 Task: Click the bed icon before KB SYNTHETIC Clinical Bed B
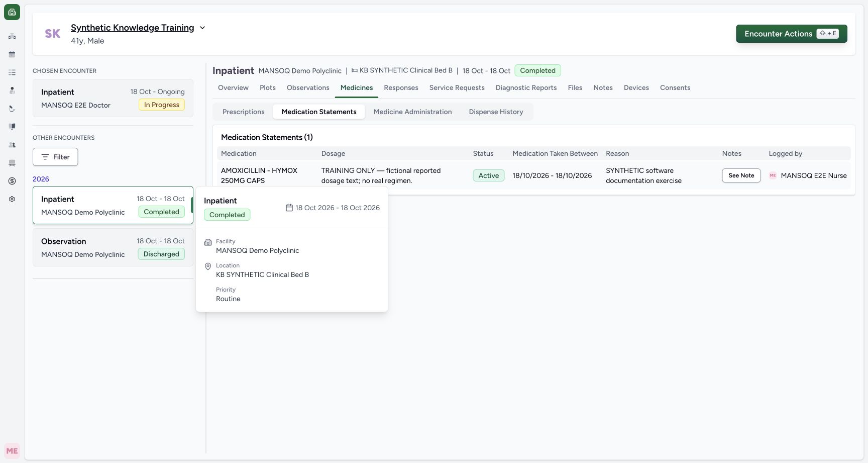(x=354, y=70)
